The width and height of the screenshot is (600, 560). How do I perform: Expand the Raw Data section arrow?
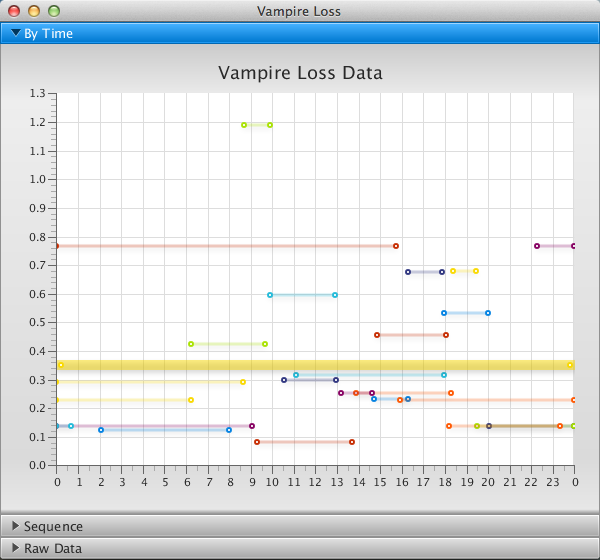click(16, 548)
